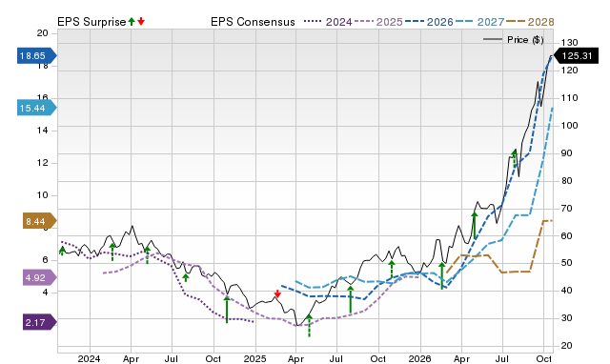
Task: Click the 130 price axis label
Action: coord(570,42)
